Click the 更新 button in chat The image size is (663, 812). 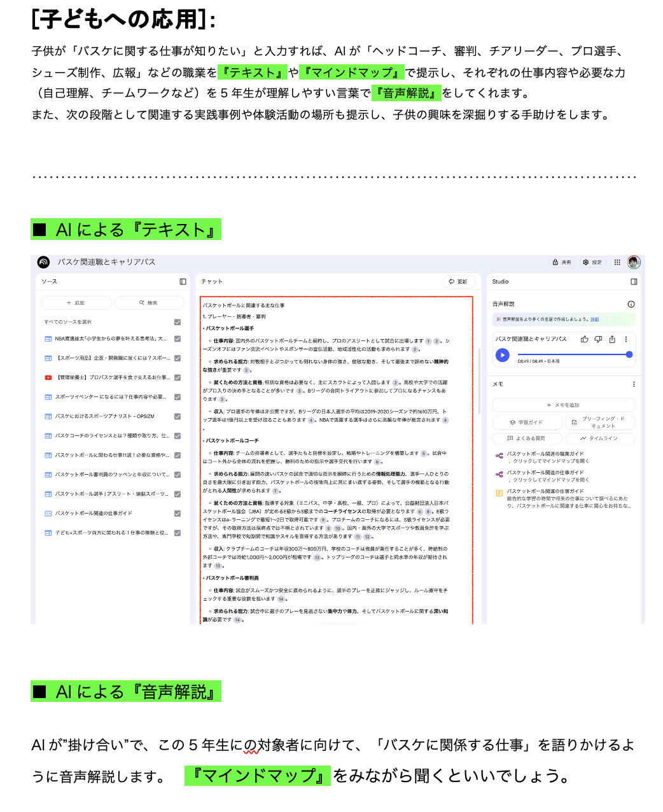tap(459, 281)
